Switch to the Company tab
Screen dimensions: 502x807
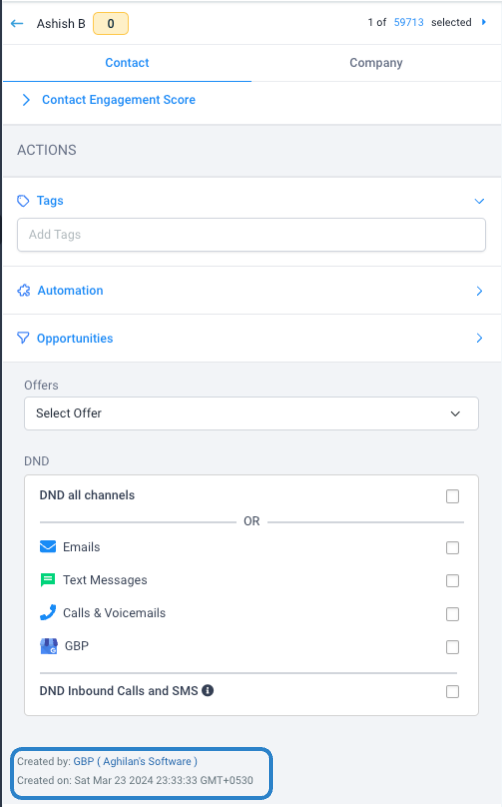[x=376, y=63]
